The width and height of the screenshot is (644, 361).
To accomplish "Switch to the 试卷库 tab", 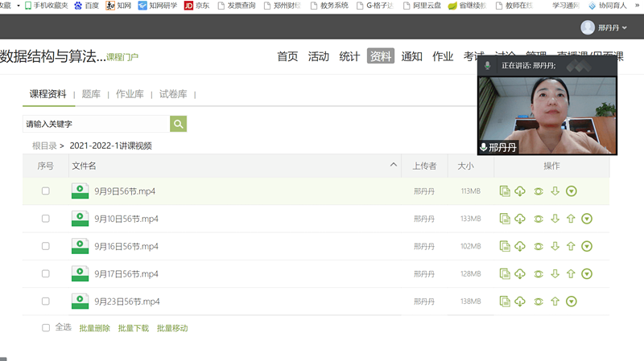I will point(173,94).
